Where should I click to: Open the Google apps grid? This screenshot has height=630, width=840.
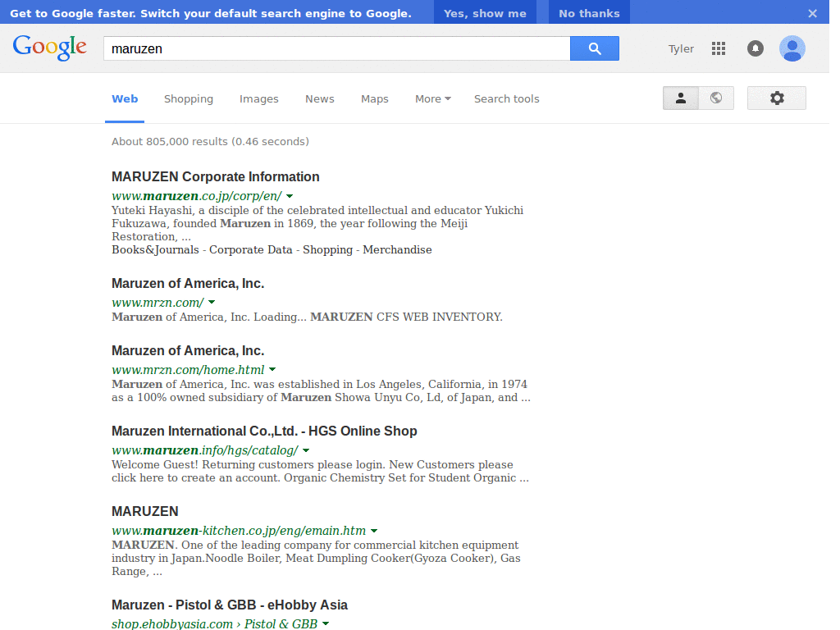(x=719, y=48)
